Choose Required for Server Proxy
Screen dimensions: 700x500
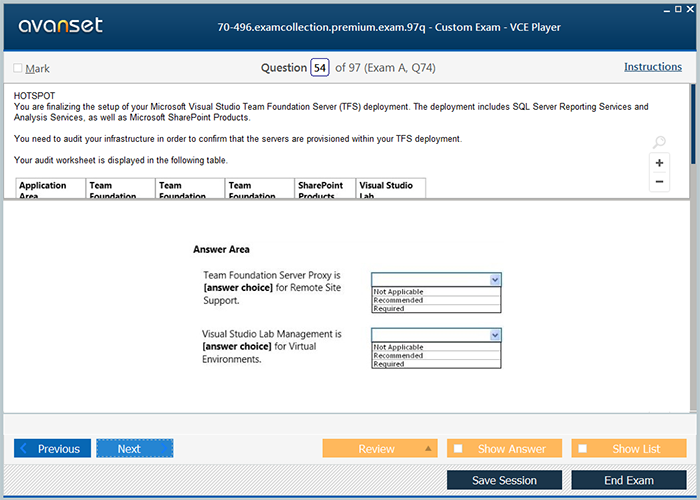pos(436,308)
